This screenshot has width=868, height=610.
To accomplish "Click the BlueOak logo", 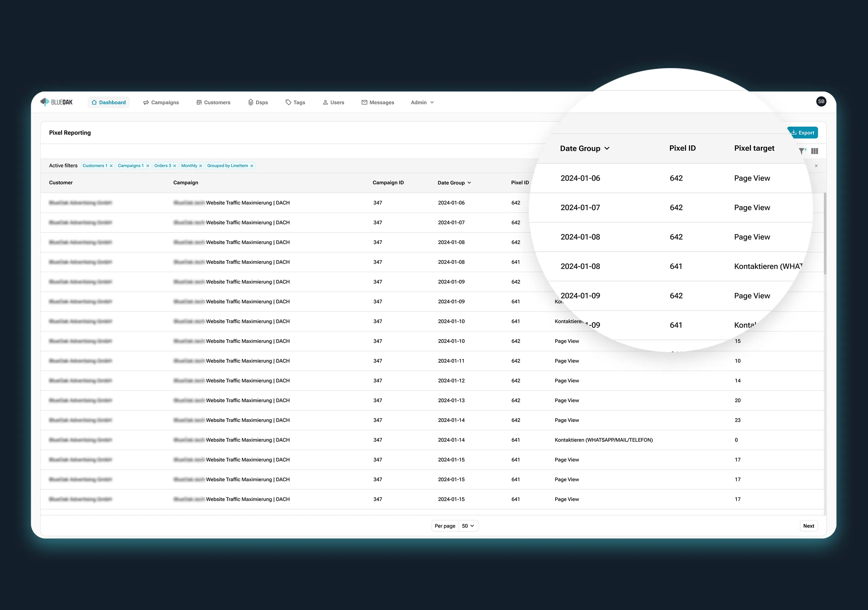I will (x=57, y=102).
